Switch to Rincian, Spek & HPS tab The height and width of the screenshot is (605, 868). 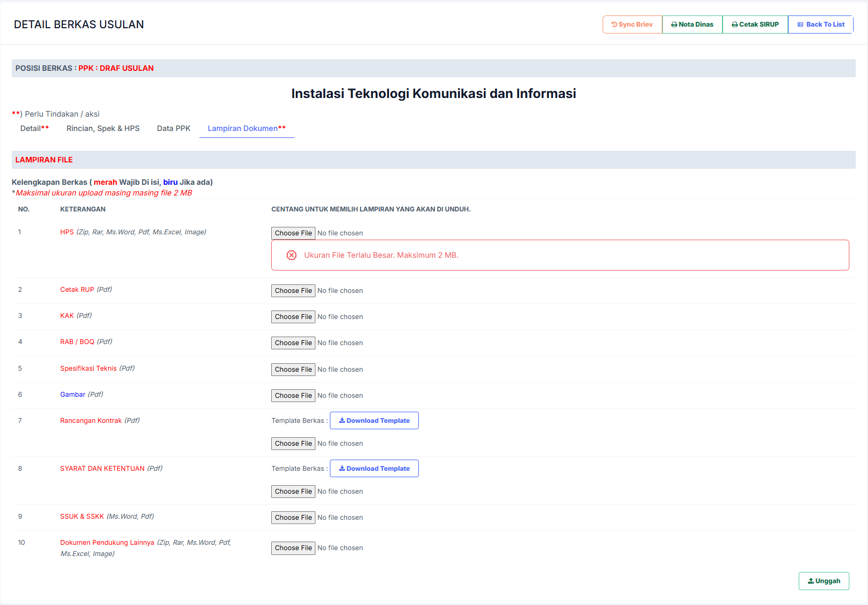click(103, 128)
